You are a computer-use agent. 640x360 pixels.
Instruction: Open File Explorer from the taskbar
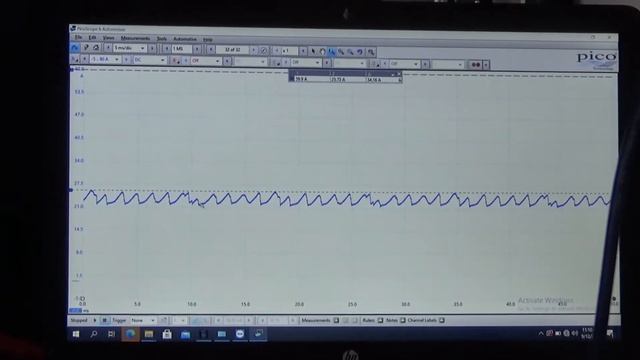(x=149, y=334)
